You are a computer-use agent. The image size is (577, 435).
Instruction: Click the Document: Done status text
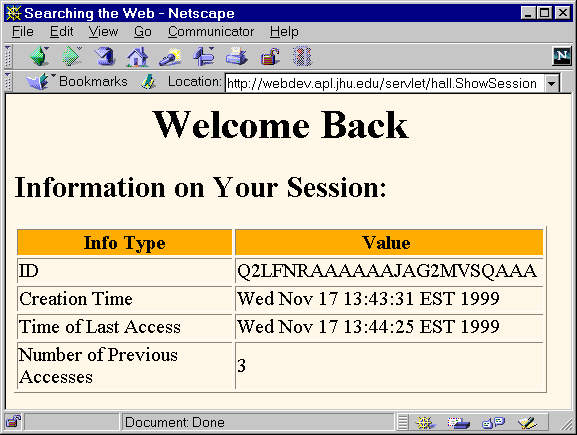pyautogui.click(x=175, y=422)
